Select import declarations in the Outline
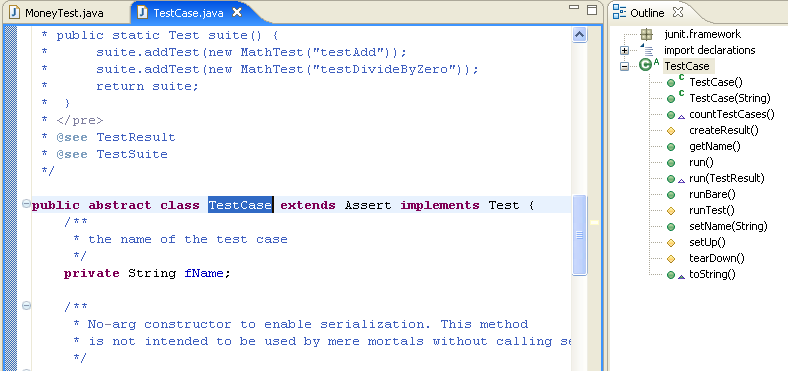788x371 pixels. [x=709, y=50]
